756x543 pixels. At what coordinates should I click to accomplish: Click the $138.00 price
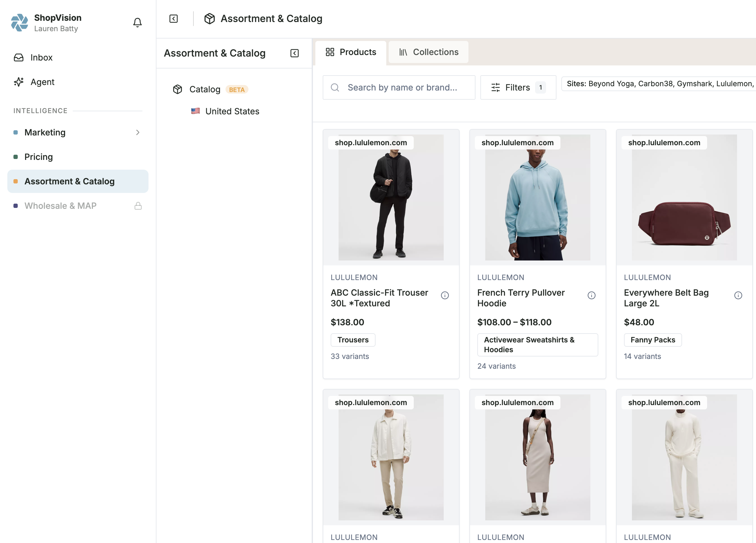[347, 322]
